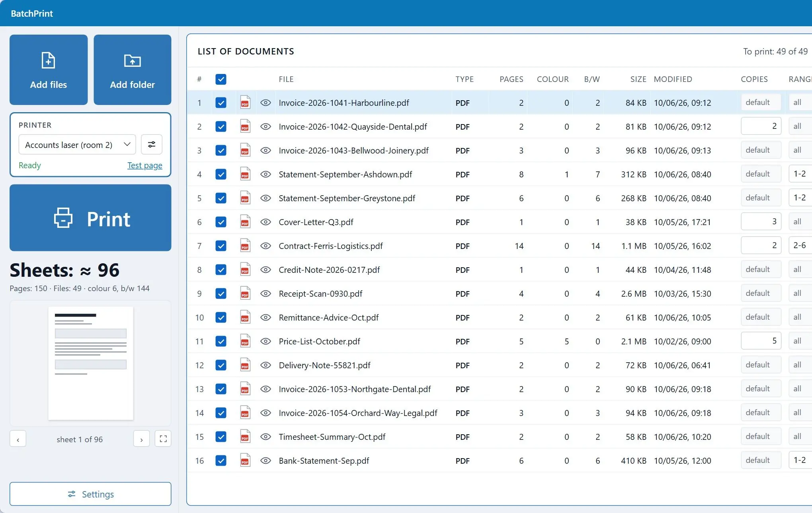Image resolution: width=812 pixels, height=513 pixels.
Task: Show preview of Statement-September-Greystone.pdf
Action: [265, 198]
